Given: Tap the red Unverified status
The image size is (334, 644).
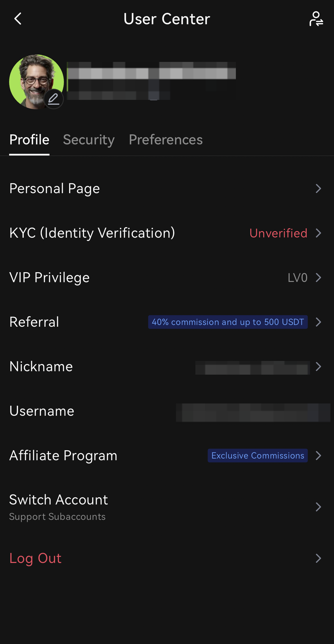Looking at the screenshot, I should tap(278, 233).
